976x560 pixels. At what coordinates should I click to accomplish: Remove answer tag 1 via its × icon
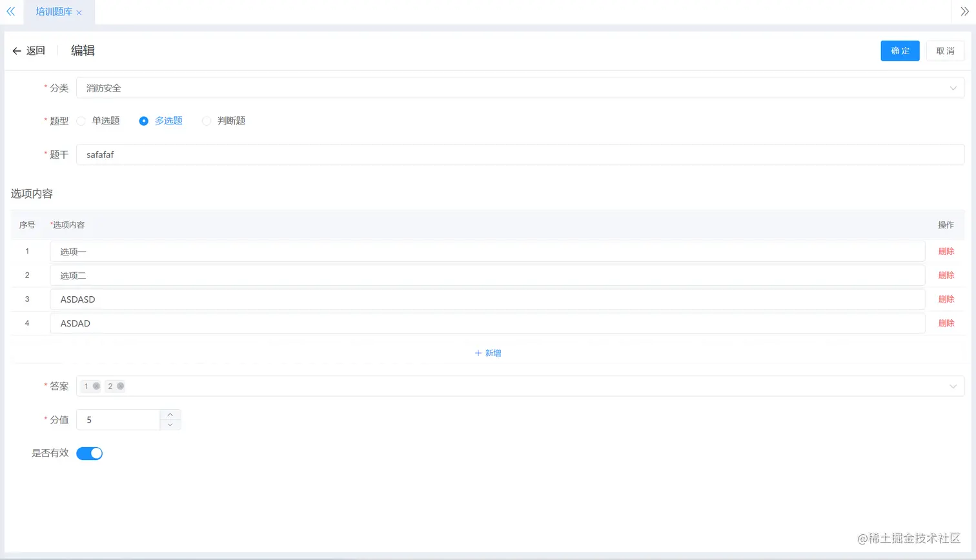click(97, 386)
